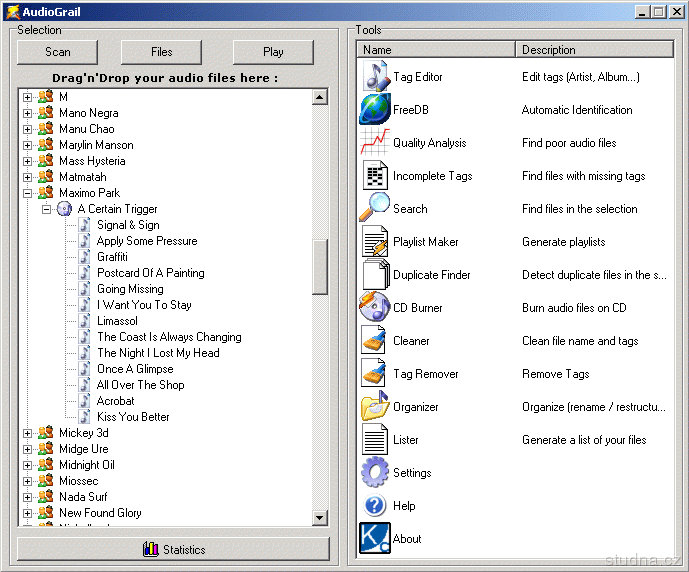The image size is (689, 572).
Task: Open the CD Burner icon
Action: tap(375, 307)
